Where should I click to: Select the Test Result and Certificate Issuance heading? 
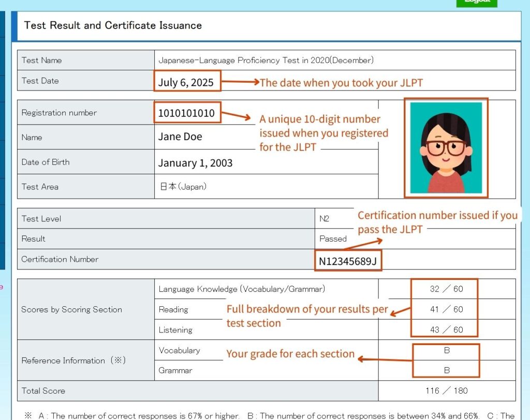[113, 25]
